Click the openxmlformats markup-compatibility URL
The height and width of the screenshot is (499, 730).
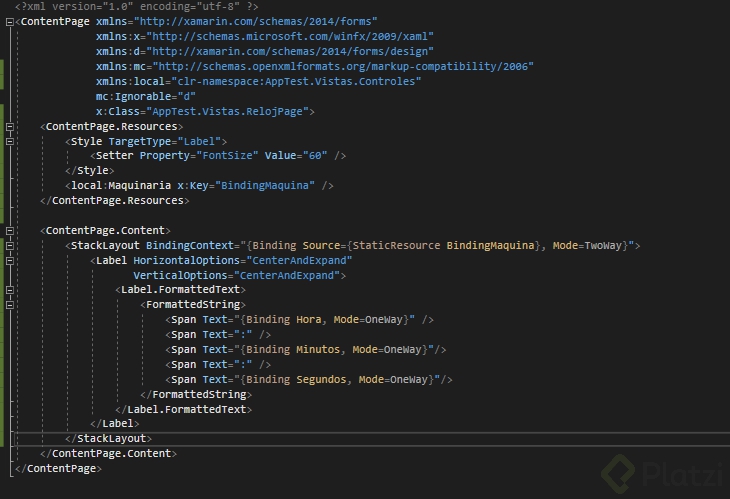click(x=343, y=66)
